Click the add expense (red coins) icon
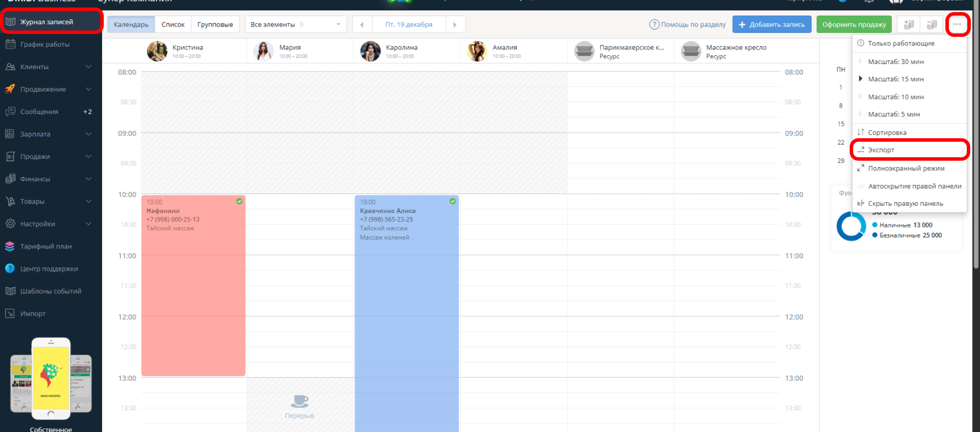980x432 pixels. 932,24
